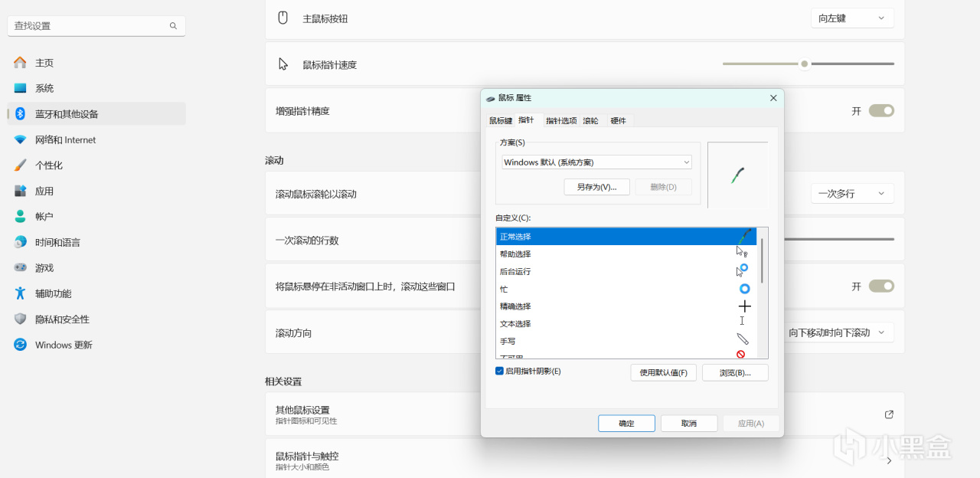This screenshot has width=980, height=478.
Task: Switch to the 鼠标键 tab
Action: [501, 121]
